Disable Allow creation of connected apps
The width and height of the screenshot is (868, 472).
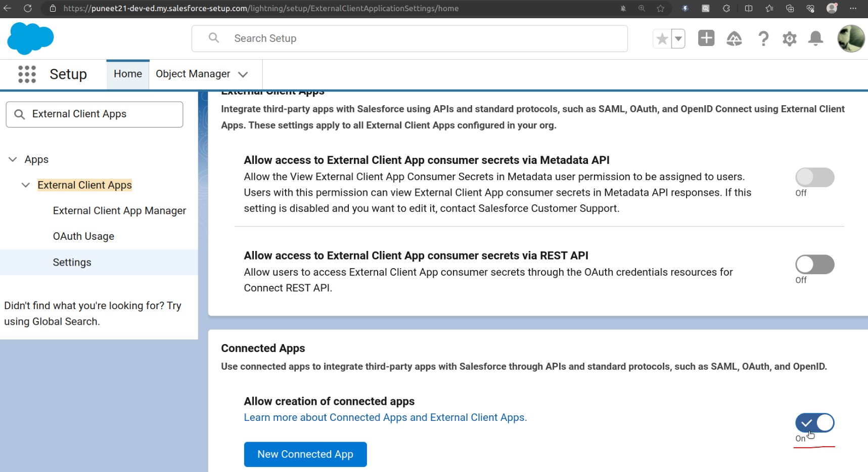[x=814, y=423]
